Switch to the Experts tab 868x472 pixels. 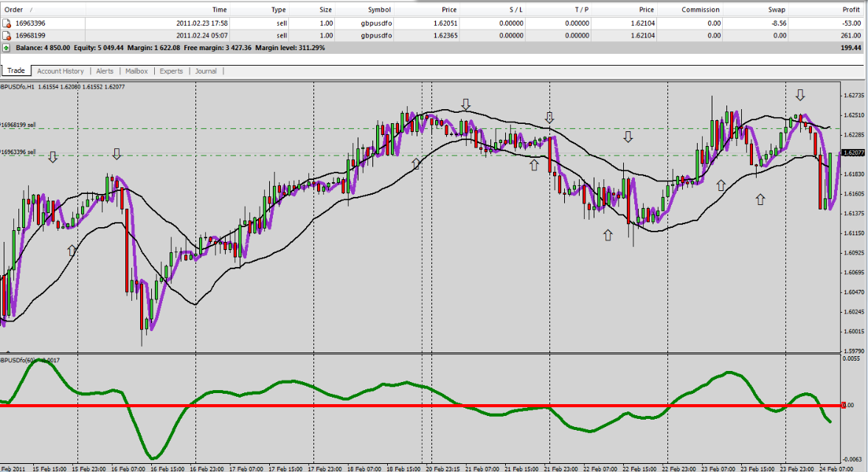[x=171, y=72]
